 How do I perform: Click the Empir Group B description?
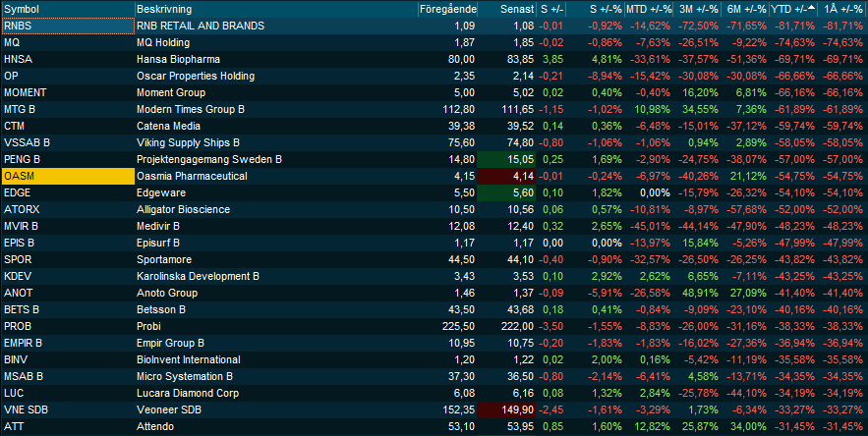point(170,343)
